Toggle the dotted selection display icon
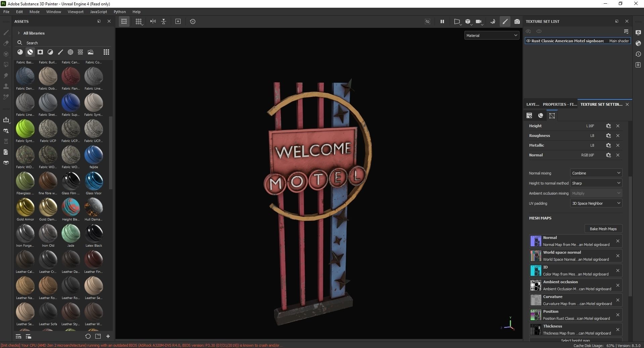This screenshot has width=644, height=348. [x=428, y=21]
